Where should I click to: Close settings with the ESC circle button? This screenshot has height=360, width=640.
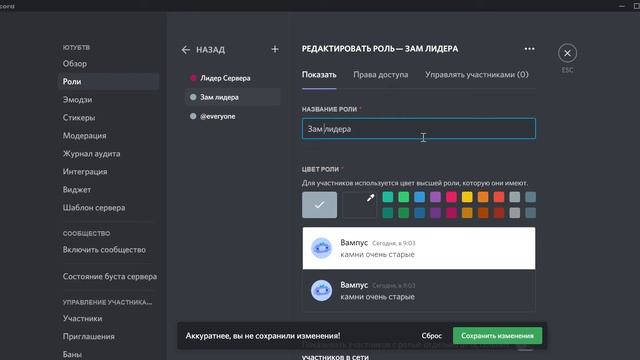567,53
